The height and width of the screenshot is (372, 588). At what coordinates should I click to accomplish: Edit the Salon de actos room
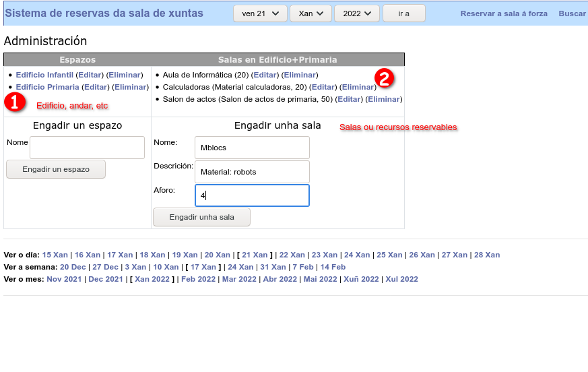click(x=349, y=99)
